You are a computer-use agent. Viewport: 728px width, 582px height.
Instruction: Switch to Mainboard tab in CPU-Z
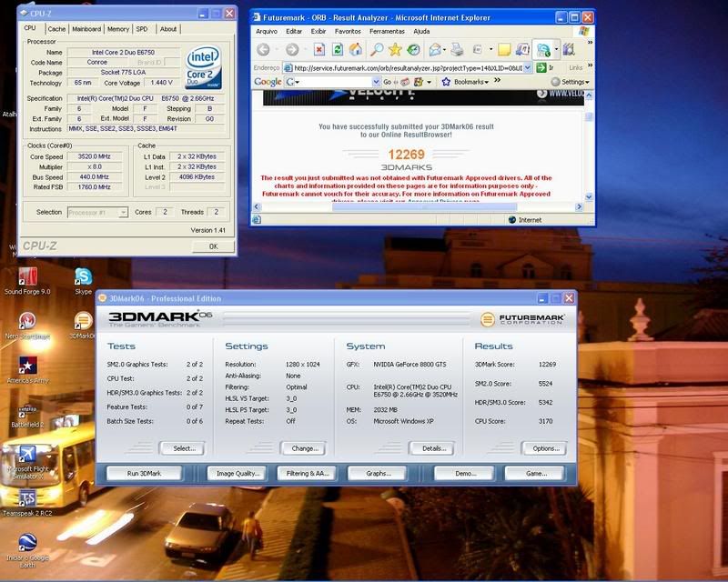click(86, 29)
